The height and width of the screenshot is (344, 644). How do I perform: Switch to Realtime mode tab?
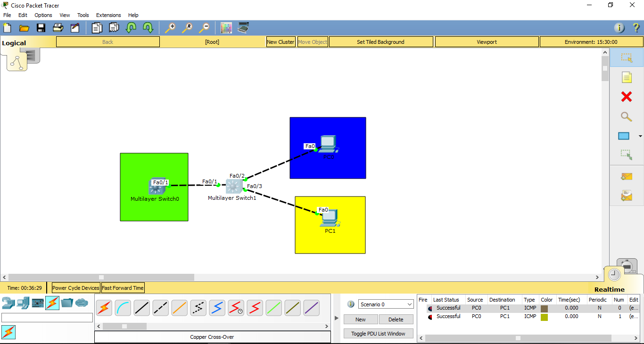tap(609, 289)
